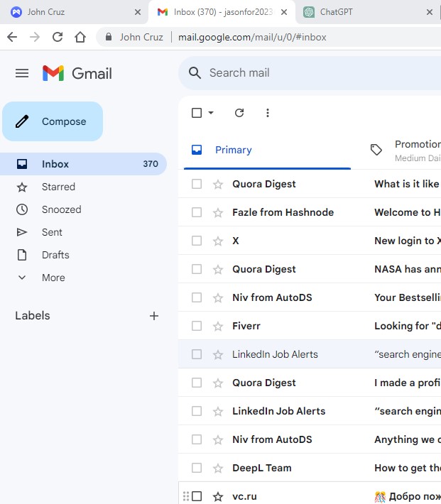Image resolution: width=441 pixels, height=504 pixels.
Task: Open the select dropdown arrow
Action: point(211,113)
